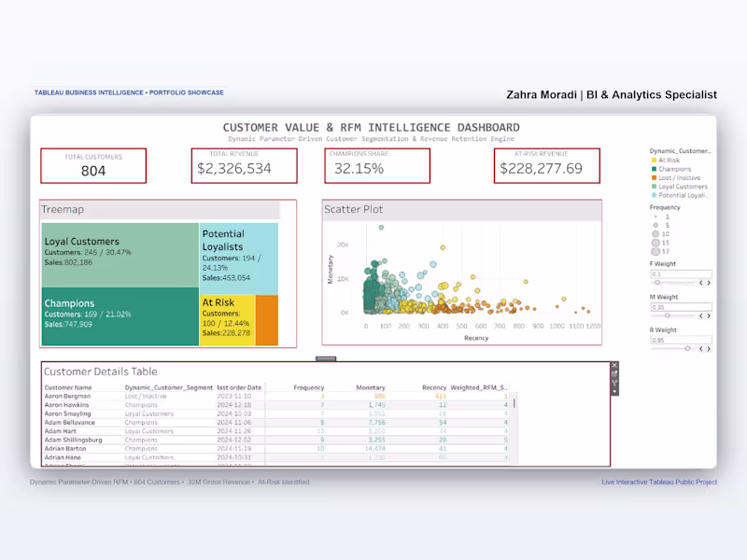Open Live Interactive Tableau Public Project link

point(659,482)
